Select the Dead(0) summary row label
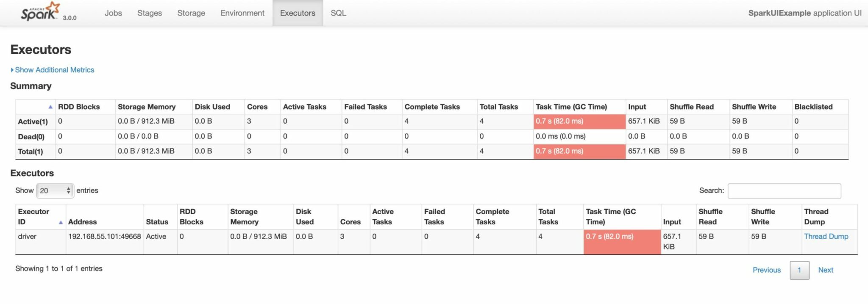Viewport: 868px width, 304px height. [x=31, y=137]
